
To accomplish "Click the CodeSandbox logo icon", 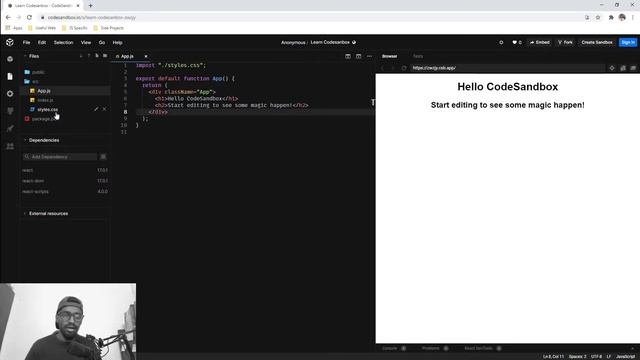I will pyautogui.click(x=10, y=42).
